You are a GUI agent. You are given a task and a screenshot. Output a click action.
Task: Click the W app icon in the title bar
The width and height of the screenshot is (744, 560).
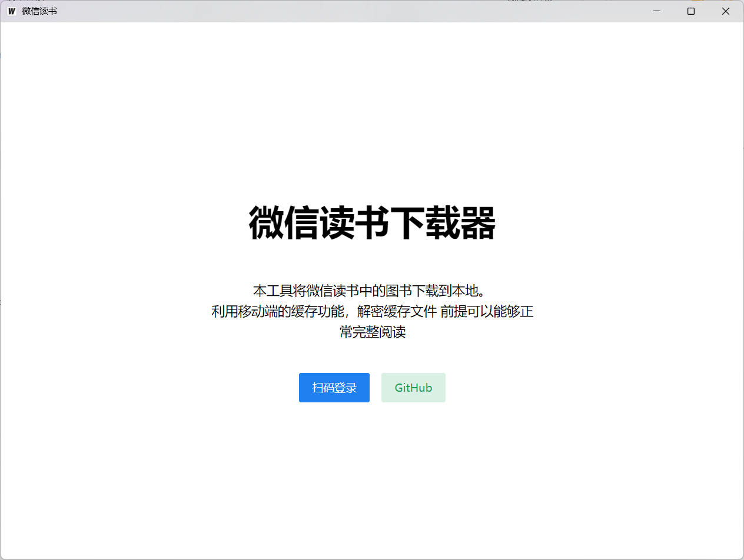pyautogui.click(x=11, y=11)
